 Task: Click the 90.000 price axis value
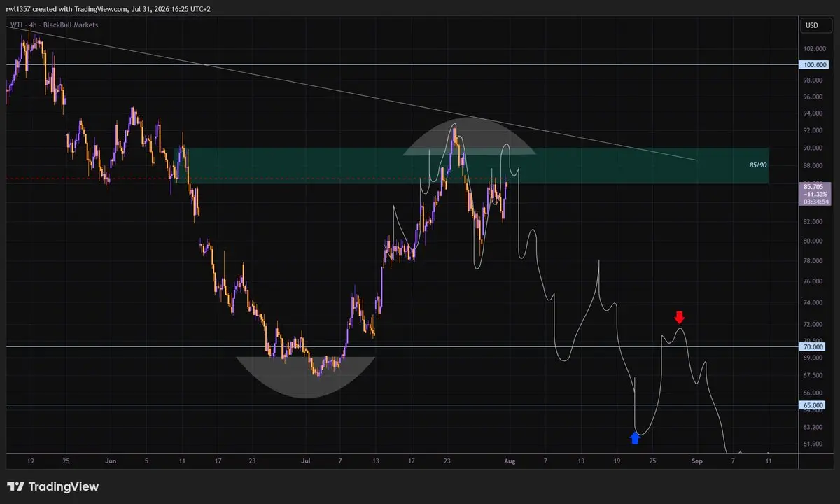pyautogui.click(x=814, y=148)
